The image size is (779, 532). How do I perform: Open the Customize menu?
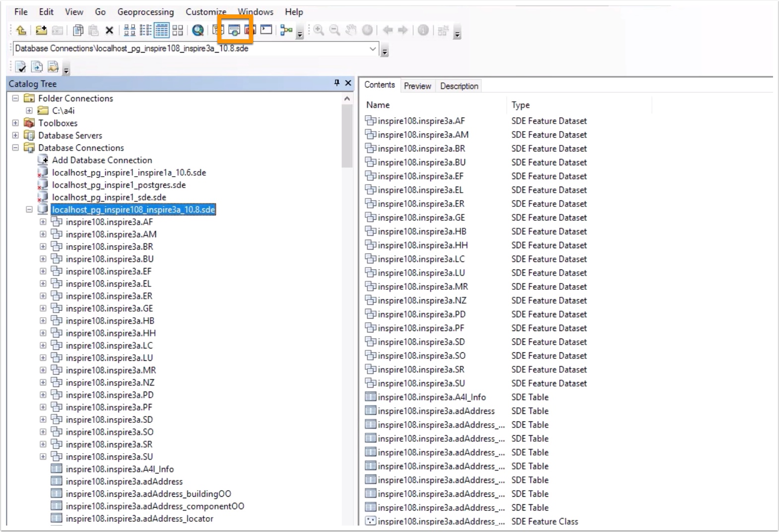click(206, 12)
